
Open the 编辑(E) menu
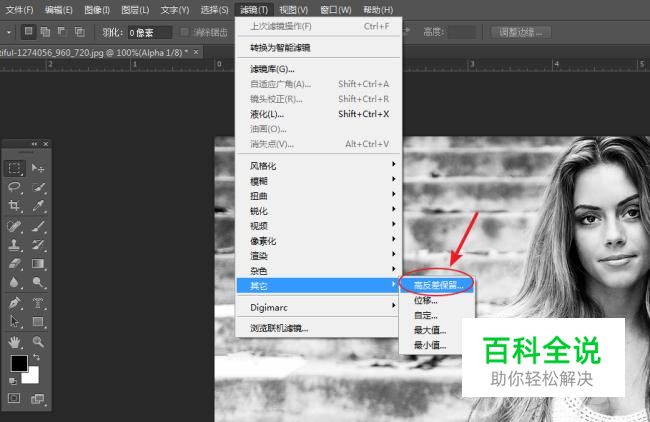click(x=58, y=10)
